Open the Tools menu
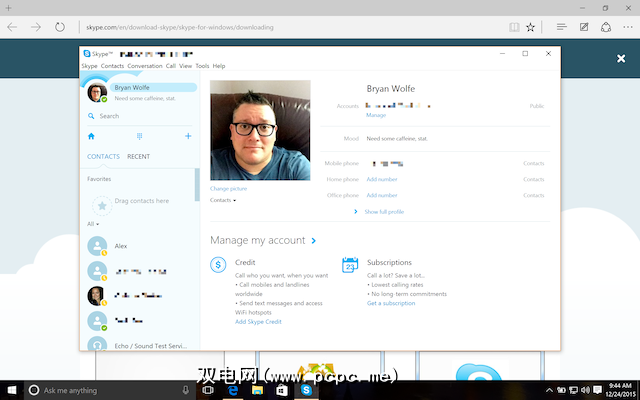 pos(202,66)
